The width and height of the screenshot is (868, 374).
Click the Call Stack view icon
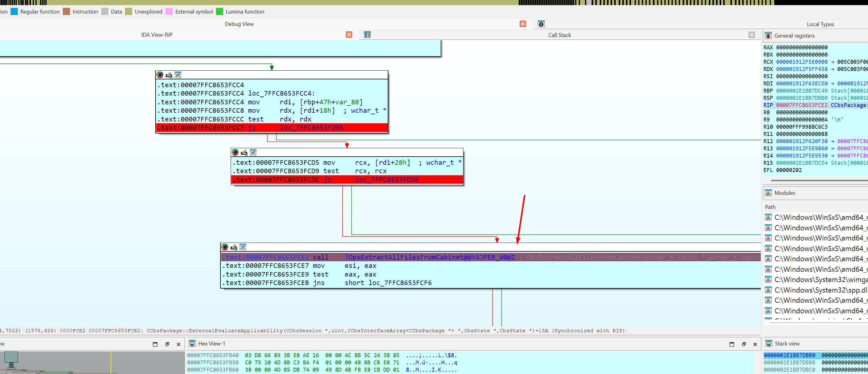(367, 35)
